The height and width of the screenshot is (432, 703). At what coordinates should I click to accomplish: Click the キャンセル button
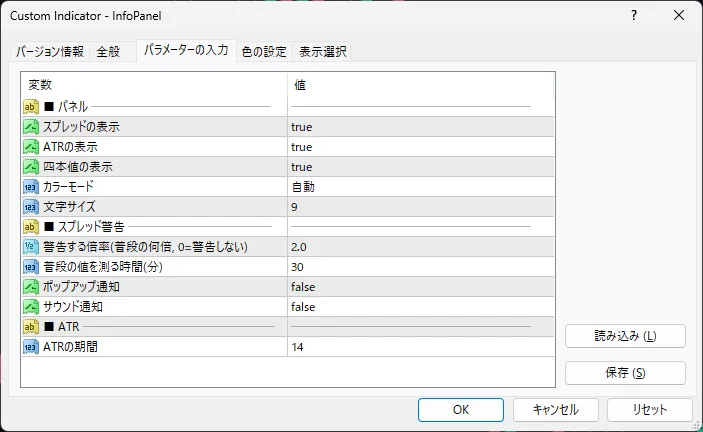(555, 410)
